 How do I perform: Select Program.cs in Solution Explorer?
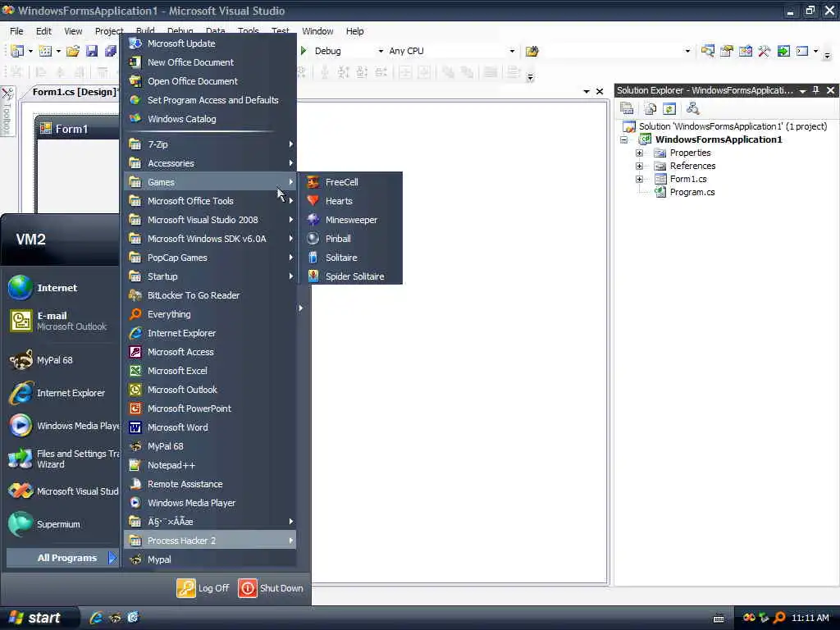[x=692, y=192]
